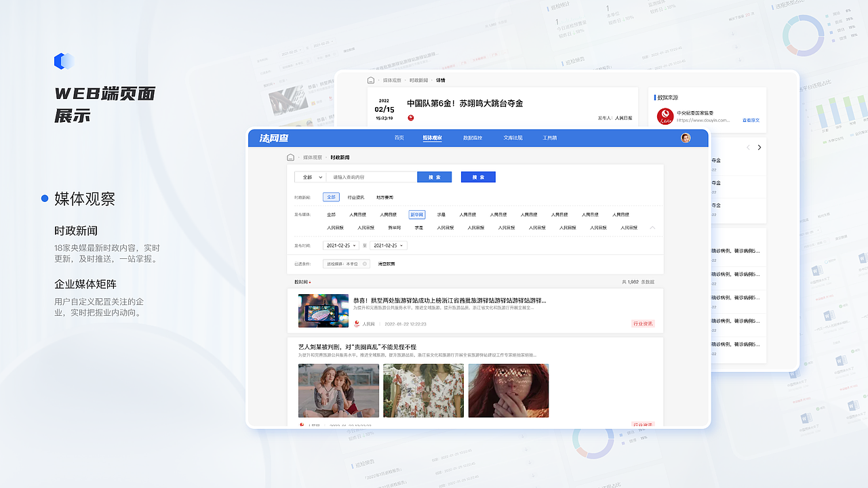
Task: Toggle the 新华网 media source chip
Action: 416,216
